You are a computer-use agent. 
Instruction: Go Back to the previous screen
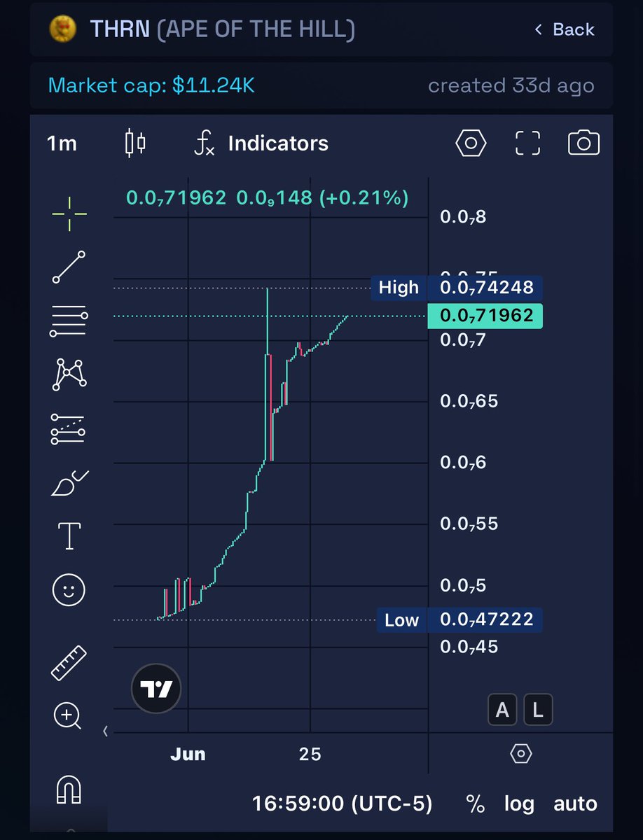coord(565,29)
